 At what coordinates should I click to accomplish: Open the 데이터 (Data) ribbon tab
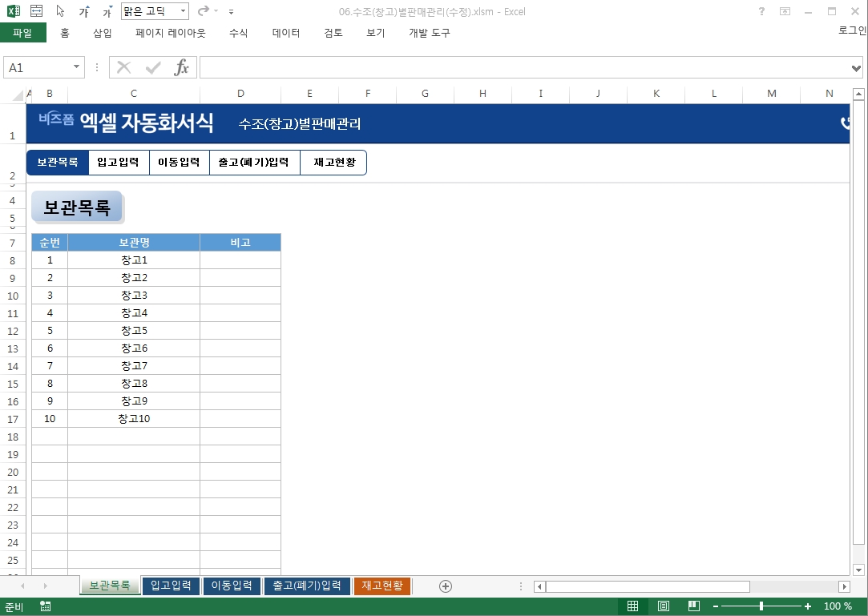pos(286,33)
